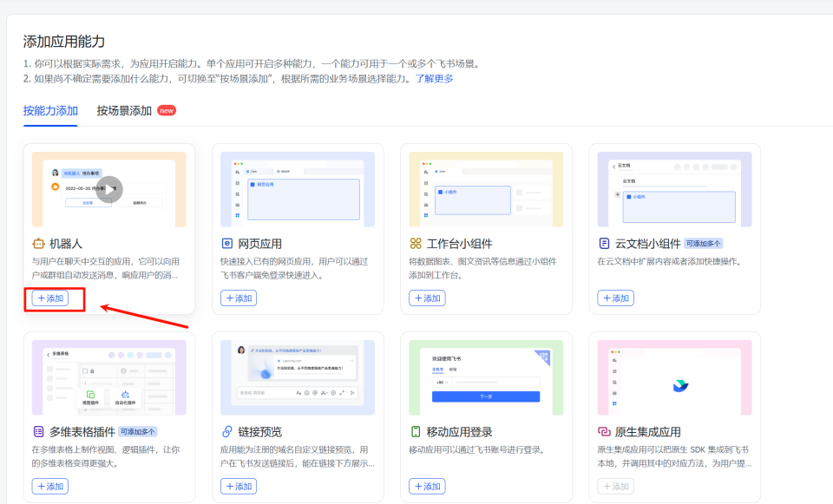Screen dimensions: 833x504
Task: Click the document icon beside 云文档小组件
Action: click(604, 244)
